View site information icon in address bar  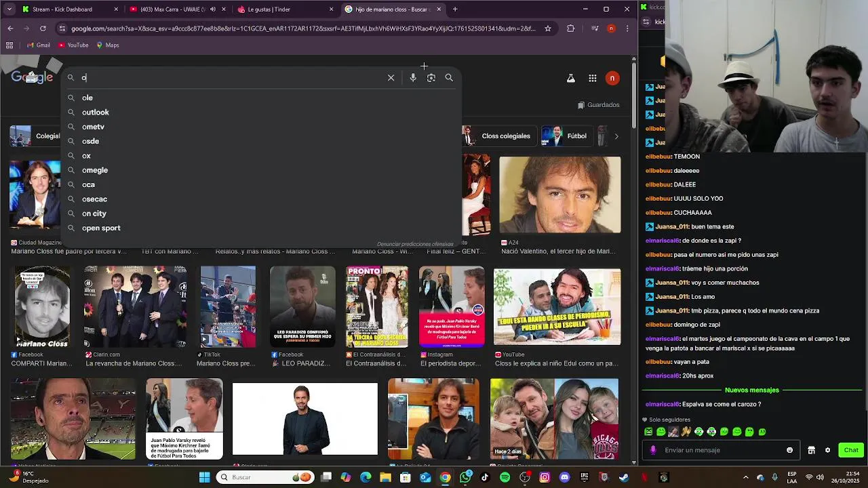tap(62, 28)
